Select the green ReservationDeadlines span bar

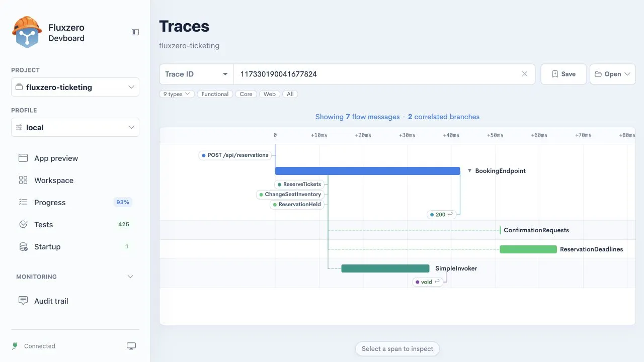coord(528,249)
